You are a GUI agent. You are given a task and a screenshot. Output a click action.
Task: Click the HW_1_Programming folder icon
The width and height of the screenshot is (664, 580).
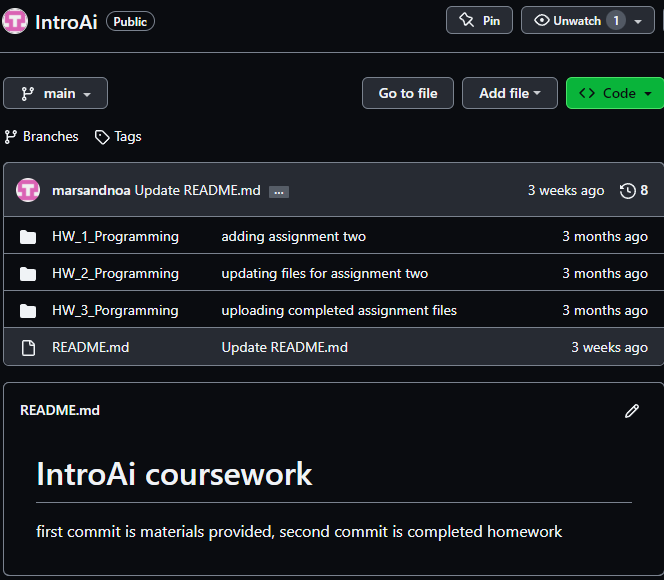click(x=28, y=237)
